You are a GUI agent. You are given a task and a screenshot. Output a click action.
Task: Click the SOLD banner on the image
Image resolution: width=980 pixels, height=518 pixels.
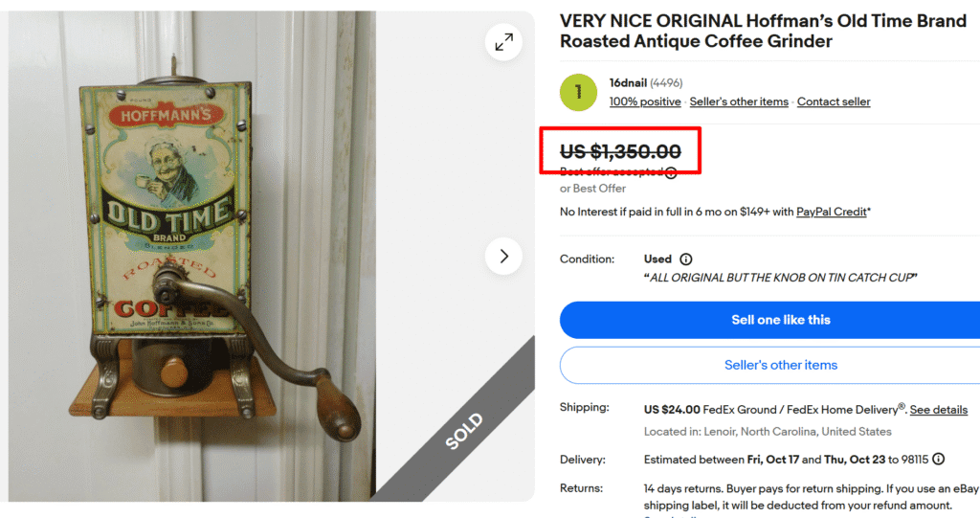[x=465, y=431]
